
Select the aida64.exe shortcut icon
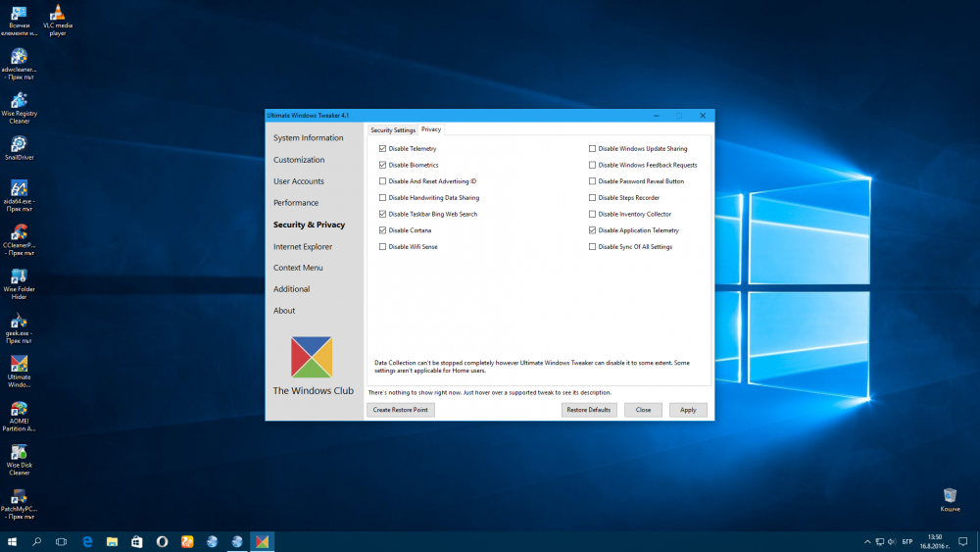19,196
